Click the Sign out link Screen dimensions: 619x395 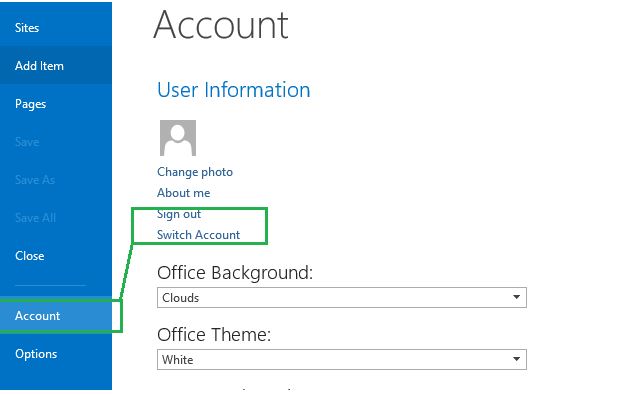click(x=179, y=214)
